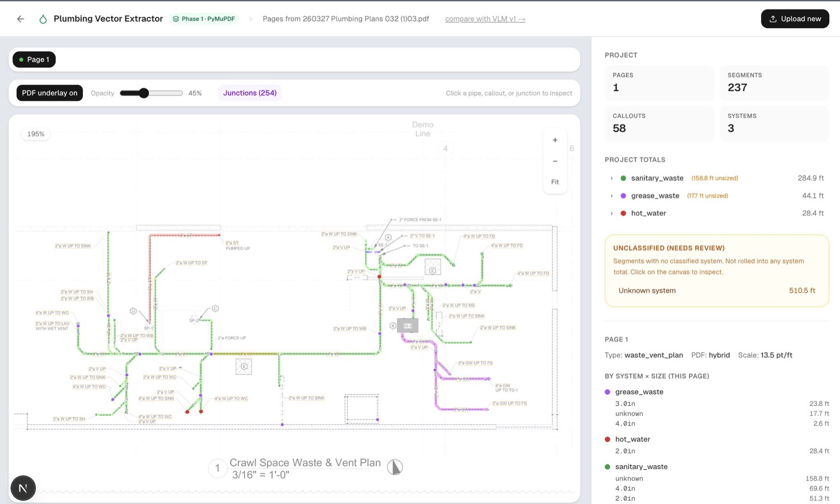Click the sanitary_waste unknown 158.8 ft row
The height and width of the screenshot is (504, 840).
click(717, 478)
